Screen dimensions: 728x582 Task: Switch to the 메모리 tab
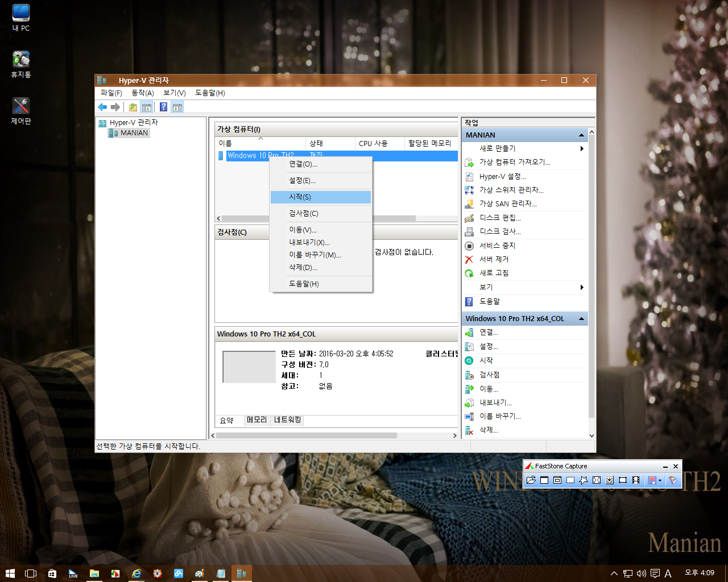tap(257, 420)
